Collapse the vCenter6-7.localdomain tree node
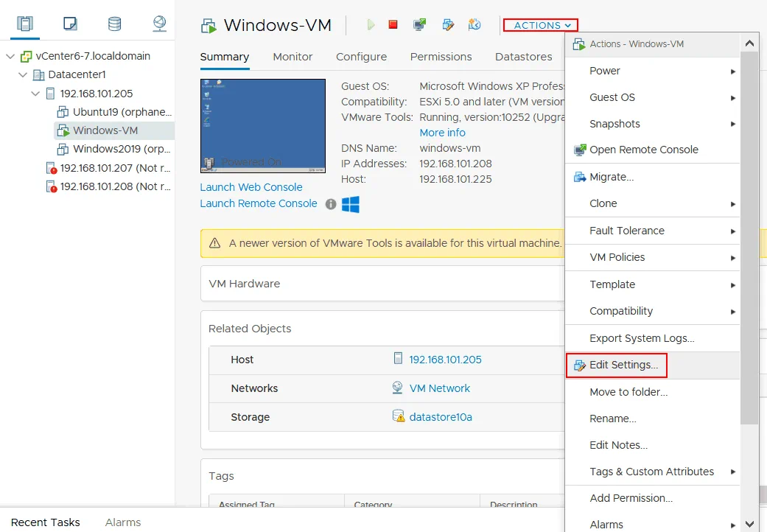Image resolution: width=767 pixels, height=532 pixels. (10, 56)
